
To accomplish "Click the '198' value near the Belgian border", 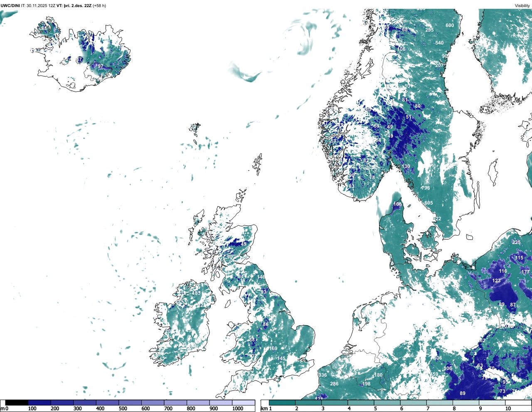I will 366,384.
